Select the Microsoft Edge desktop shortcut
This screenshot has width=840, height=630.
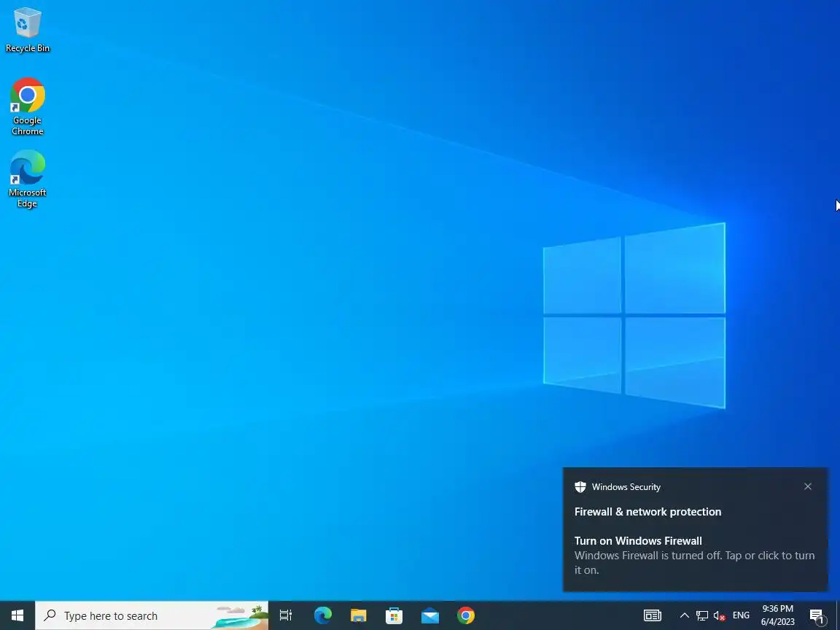(27, 179)
